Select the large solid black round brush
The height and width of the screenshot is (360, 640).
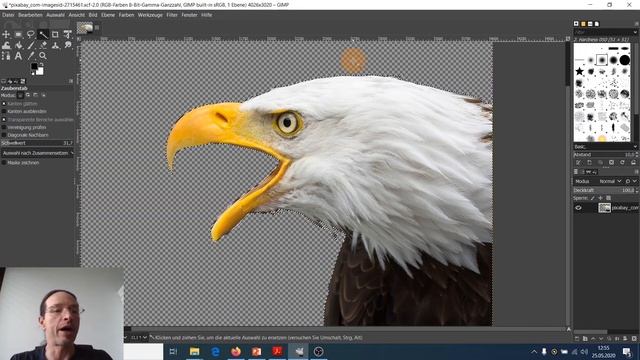pos(624,60)
